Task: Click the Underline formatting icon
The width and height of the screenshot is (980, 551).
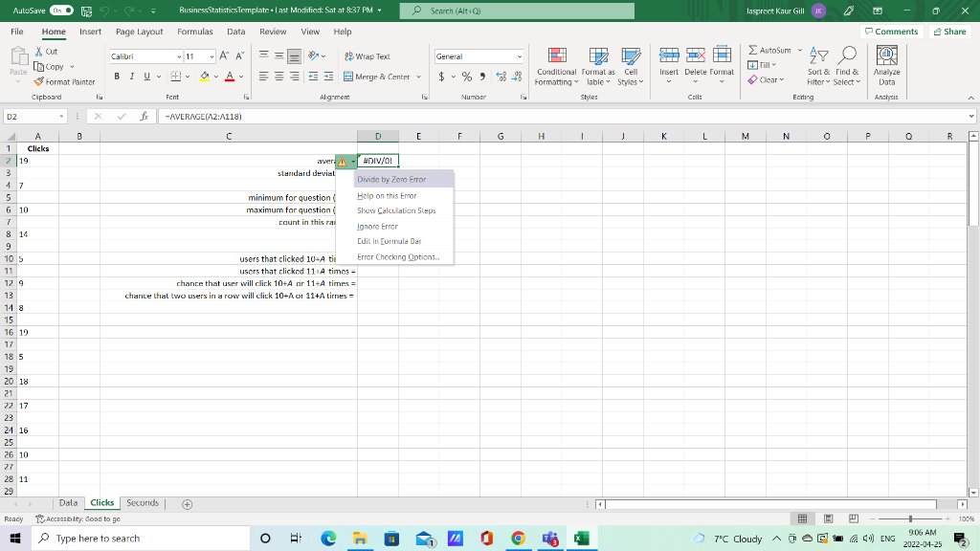Action: tap(146, 77)
